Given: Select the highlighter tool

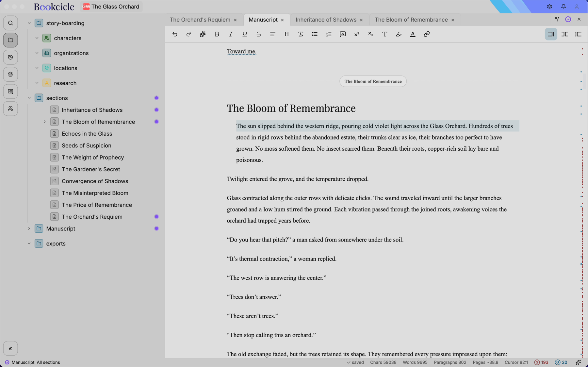Looking at the screenshot, I should pos(399,34).
